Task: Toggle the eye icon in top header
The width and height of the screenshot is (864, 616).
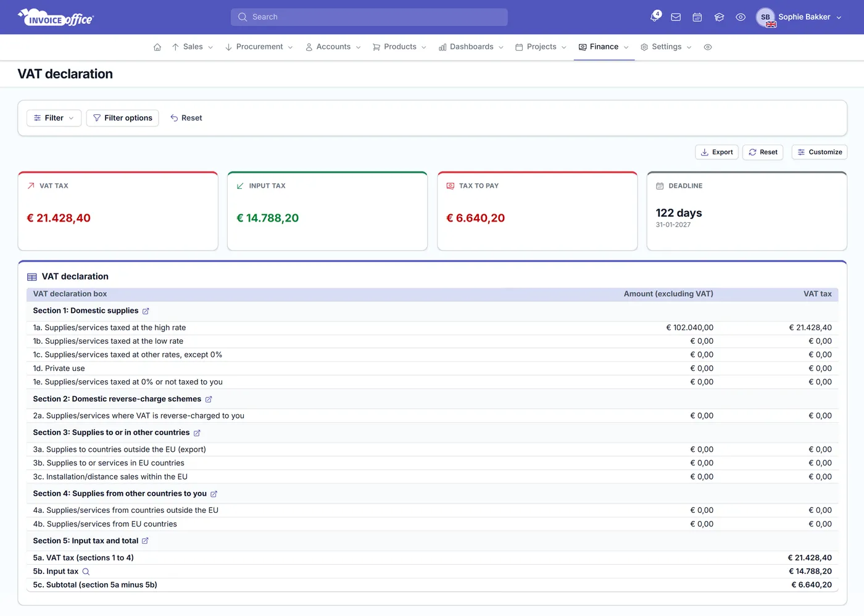Action: [x=741, y=17]
